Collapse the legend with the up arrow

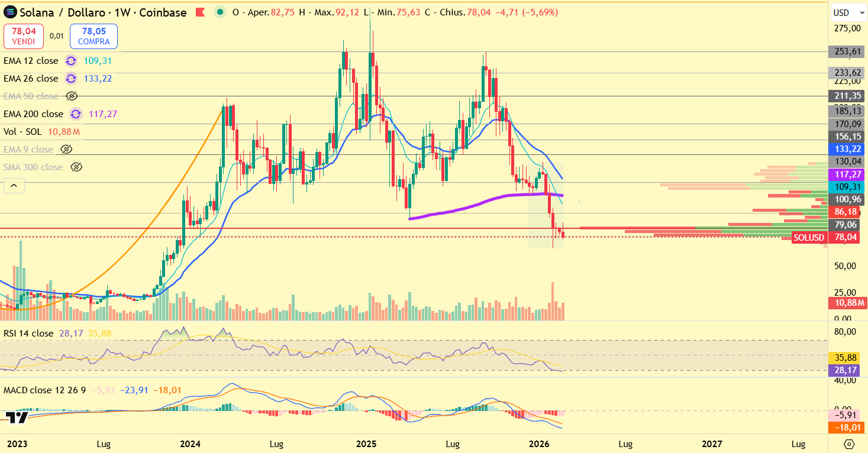(14, 185)
